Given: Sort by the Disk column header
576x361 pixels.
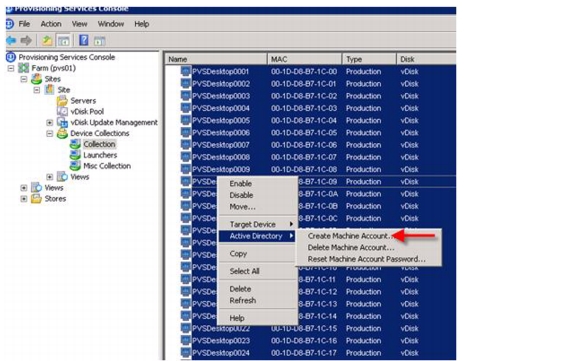Looking at the screenshot, I should [426, 59].
